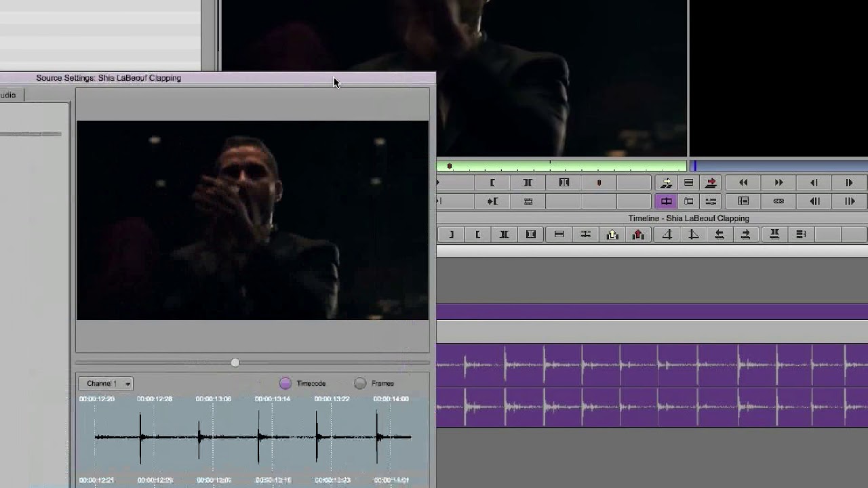The height and width of the screenshot is (488, 868).
Task: Toggle the Gang chain-link button
Action: (778, 201)
